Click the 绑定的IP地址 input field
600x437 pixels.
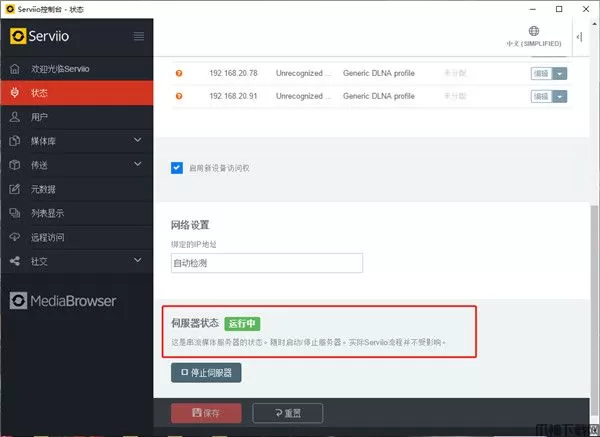tap(267, 263)
